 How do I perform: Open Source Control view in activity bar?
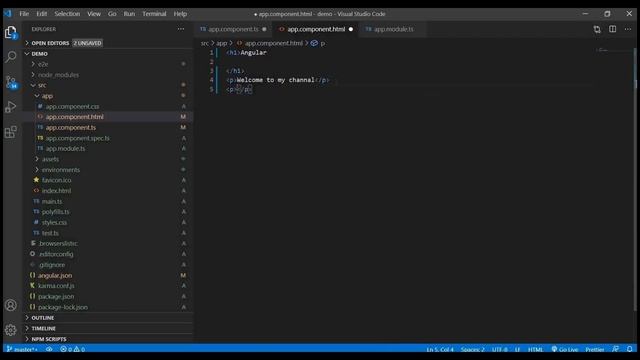click(x=11, y=82)
